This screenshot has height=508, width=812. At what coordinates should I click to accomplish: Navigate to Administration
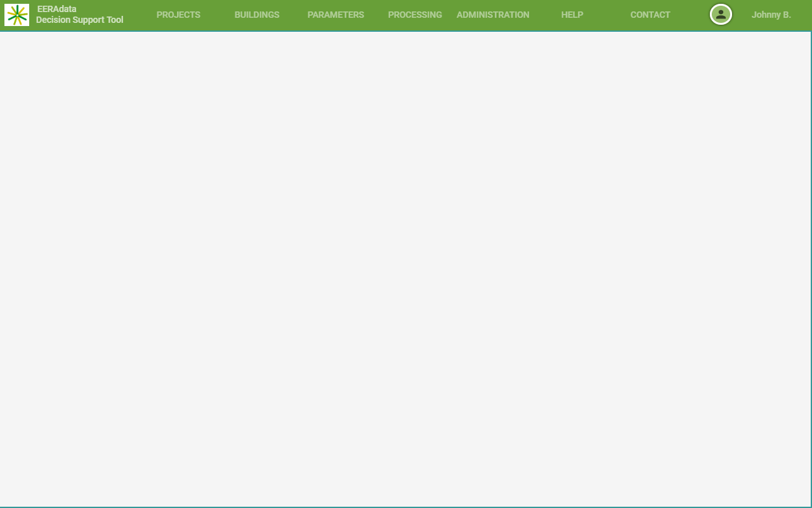point(493,15)
